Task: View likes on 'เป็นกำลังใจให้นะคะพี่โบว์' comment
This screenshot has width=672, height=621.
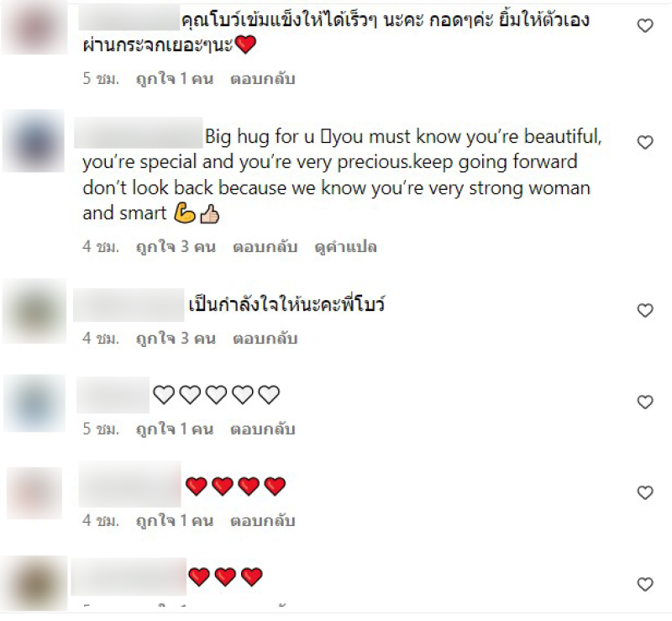Action: 176,339
